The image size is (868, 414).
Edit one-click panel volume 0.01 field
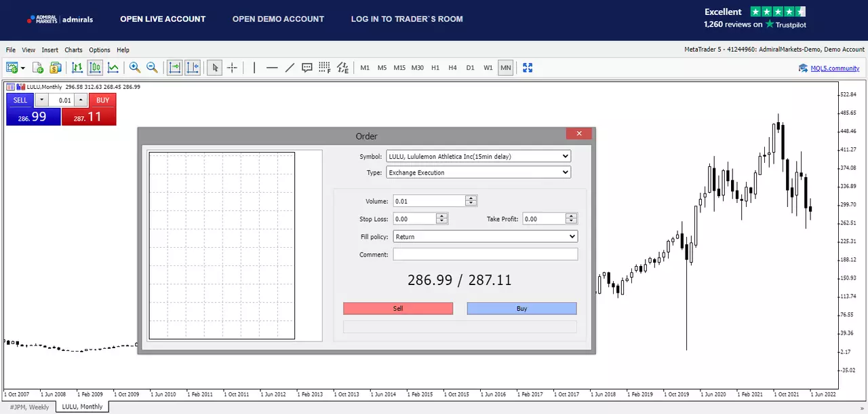pos(61,100)
